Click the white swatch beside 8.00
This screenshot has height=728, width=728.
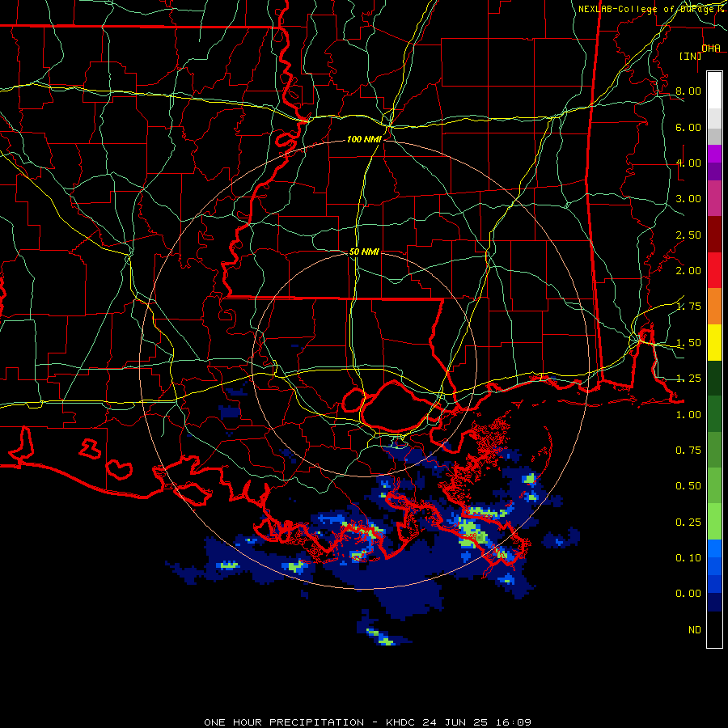click(x=714, y=90)
